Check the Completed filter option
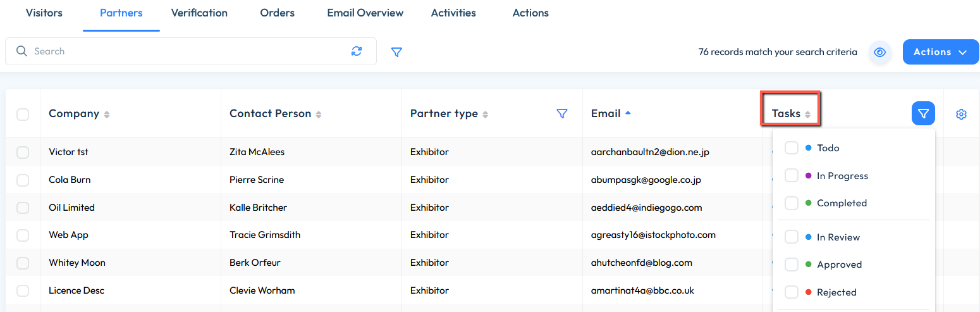Image resolution: width=980 pixels, height=312 pixels. pyautogui.click(x=792, y=203)
